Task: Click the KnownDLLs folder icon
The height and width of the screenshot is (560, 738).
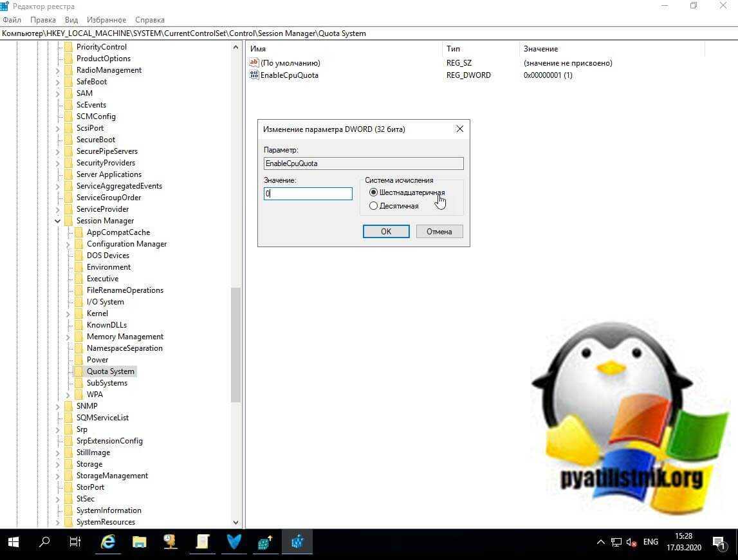Action: [x=78, y=325]
